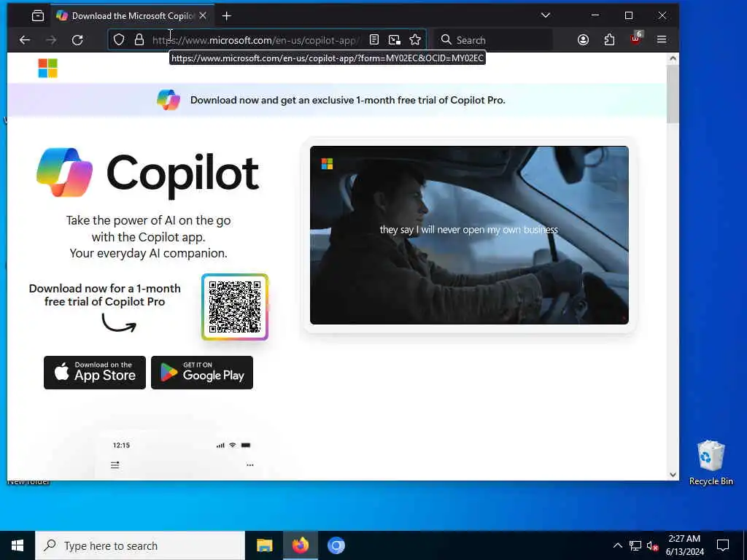This screenshot has width=747, height=560.
Task: Click the Copilot QR code image
Action: (x=235, y=307)
